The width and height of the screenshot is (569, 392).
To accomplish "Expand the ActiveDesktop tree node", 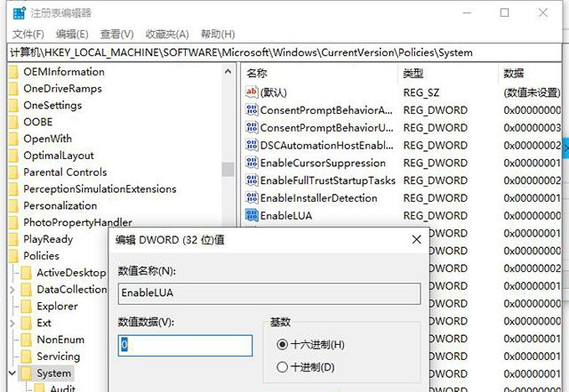I will (12, 273).
